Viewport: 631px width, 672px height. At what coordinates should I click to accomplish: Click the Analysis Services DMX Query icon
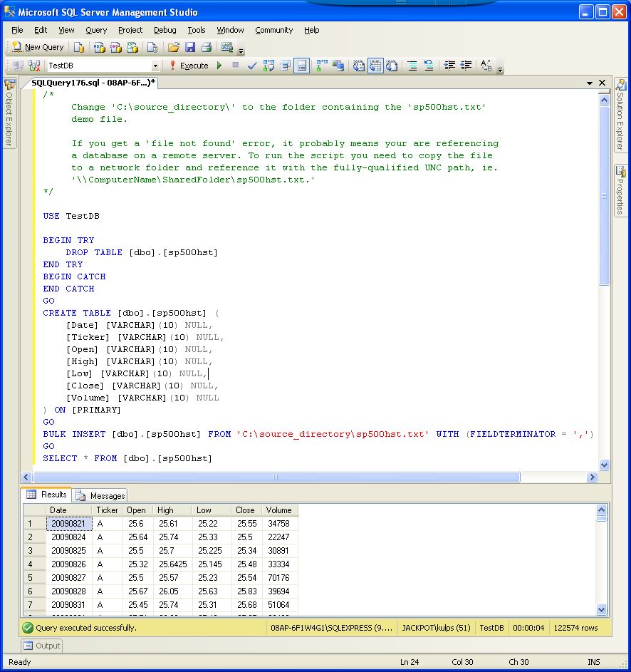point(116,47)
